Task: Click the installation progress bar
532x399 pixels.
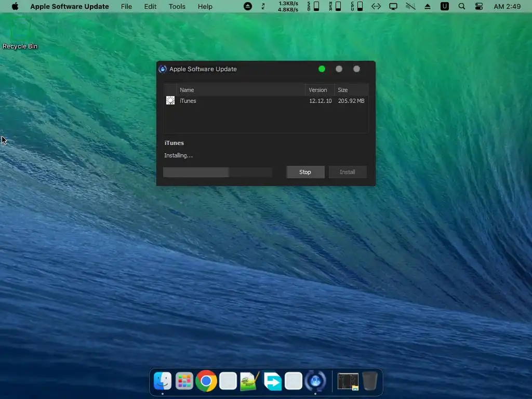Action: click(218, 172)
